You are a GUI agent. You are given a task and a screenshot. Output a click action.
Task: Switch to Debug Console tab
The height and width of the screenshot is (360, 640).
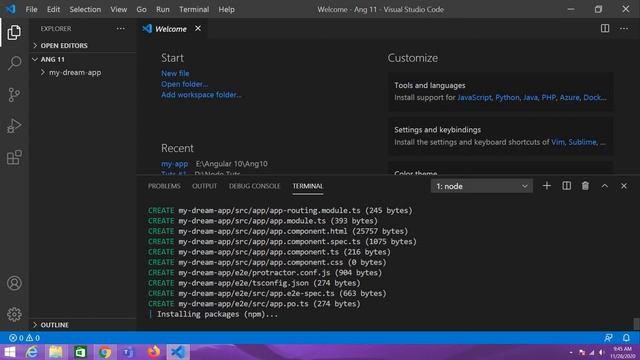pos(254,186)
